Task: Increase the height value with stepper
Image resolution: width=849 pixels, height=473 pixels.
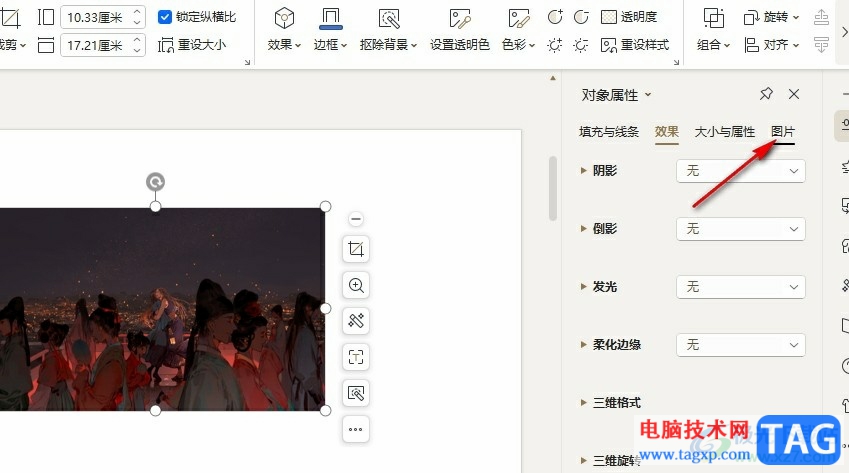Action: point(138,11)
